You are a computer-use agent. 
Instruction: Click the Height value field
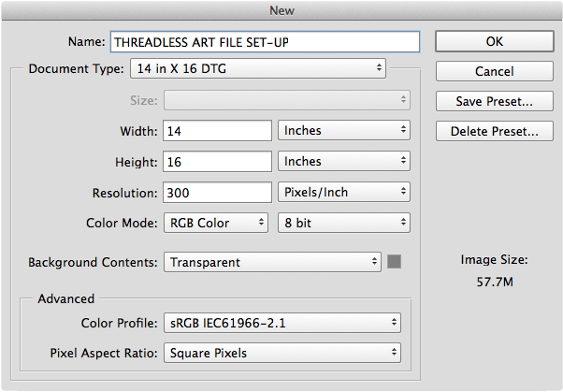tap(217, 162)
